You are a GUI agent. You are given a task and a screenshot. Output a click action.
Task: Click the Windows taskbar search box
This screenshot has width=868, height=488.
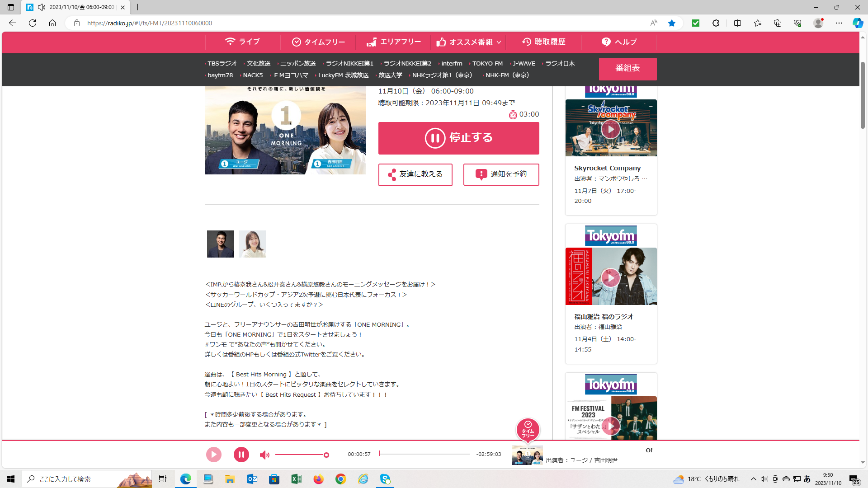pyautogui.click(x=87, y=479)
